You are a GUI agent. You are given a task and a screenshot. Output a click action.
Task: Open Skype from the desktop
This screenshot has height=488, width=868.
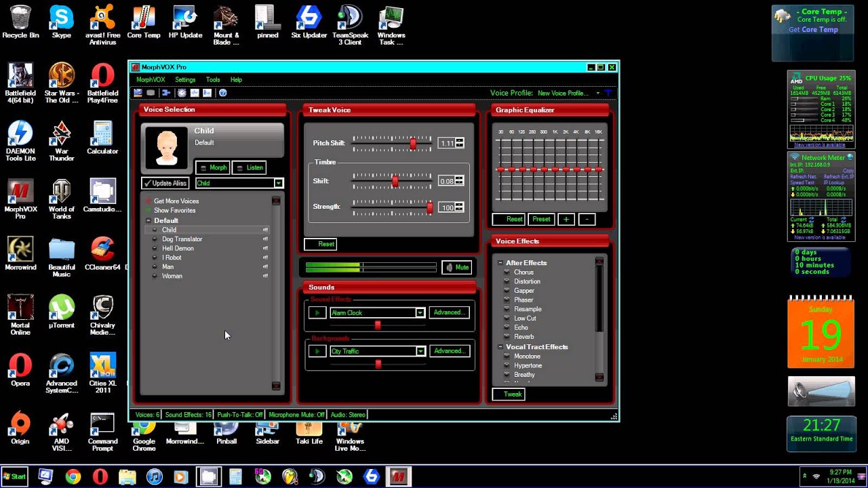pyautogui.click(x=61, y=22)
